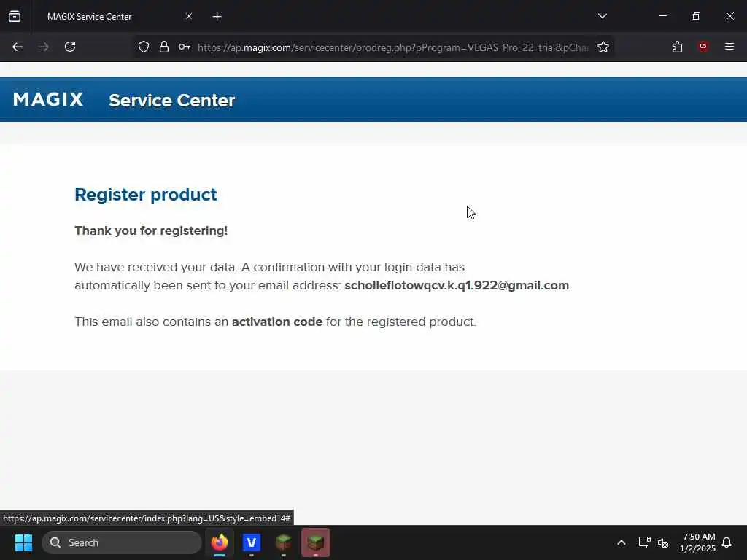Close the MAGIX Service Center tab
This screenshot has height=560, width=747.
[189, 16]
